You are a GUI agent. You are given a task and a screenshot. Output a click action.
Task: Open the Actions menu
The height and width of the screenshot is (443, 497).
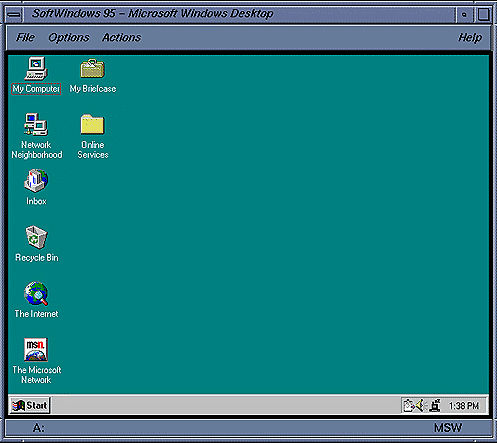[121, 37]
